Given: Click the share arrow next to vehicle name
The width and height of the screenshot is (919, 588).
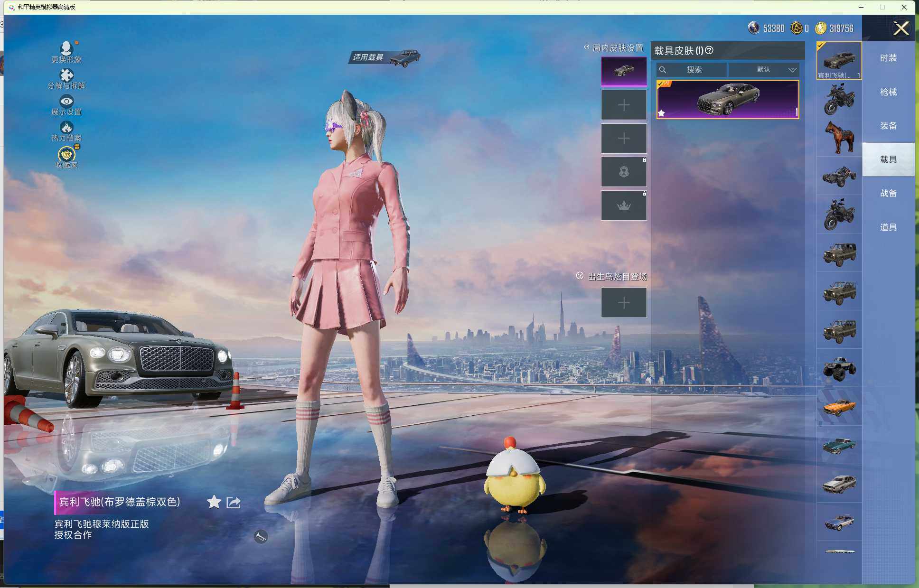Looking at the screenshot, I should (234, 502).
